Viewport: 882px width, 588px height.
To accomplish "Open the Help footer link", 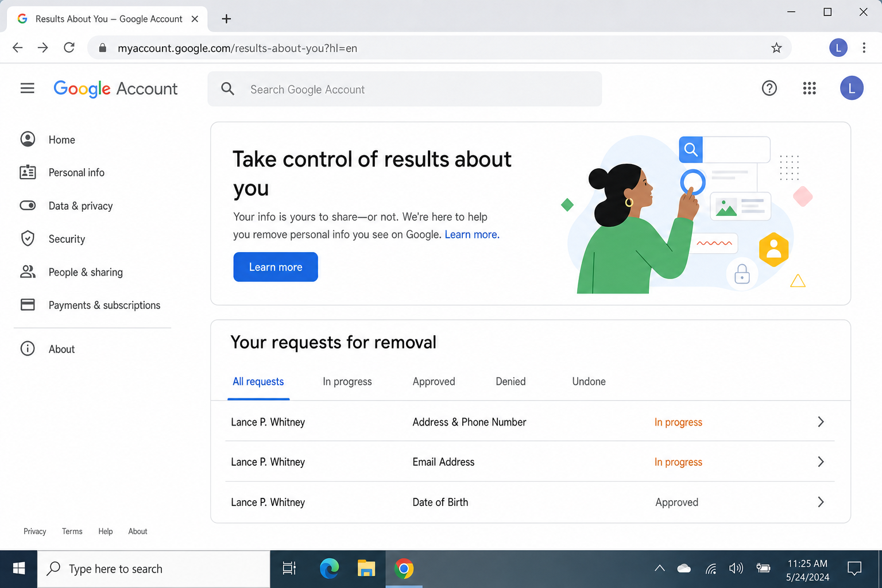I will point(105,531).
